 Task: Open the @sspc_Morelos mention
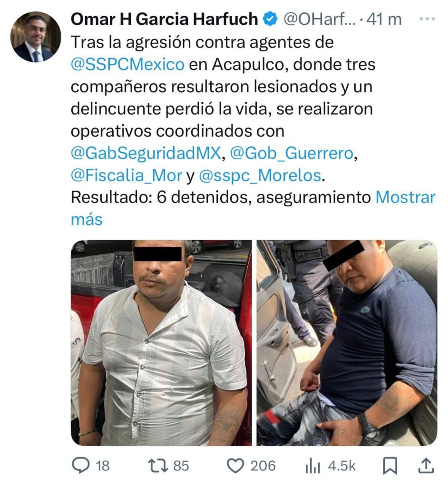click(x=259, y=175)
